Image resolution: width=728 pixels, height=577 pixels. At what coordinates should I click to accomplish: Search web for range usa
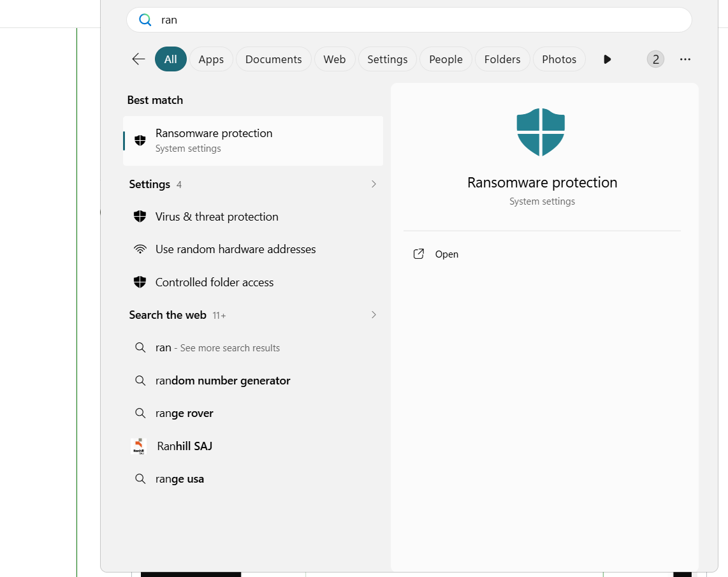pyautogui.click(x=253, y=479)
